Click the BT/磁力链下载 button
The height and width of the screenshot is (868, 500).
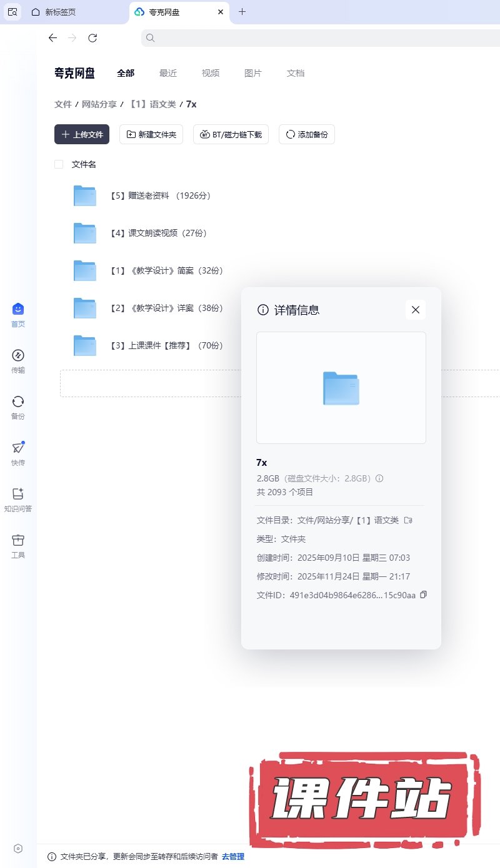(x=231, y=134)
